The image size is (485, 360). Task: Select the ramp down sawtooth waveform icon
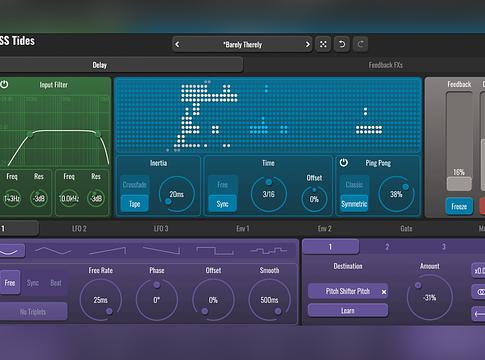(161, 251)
